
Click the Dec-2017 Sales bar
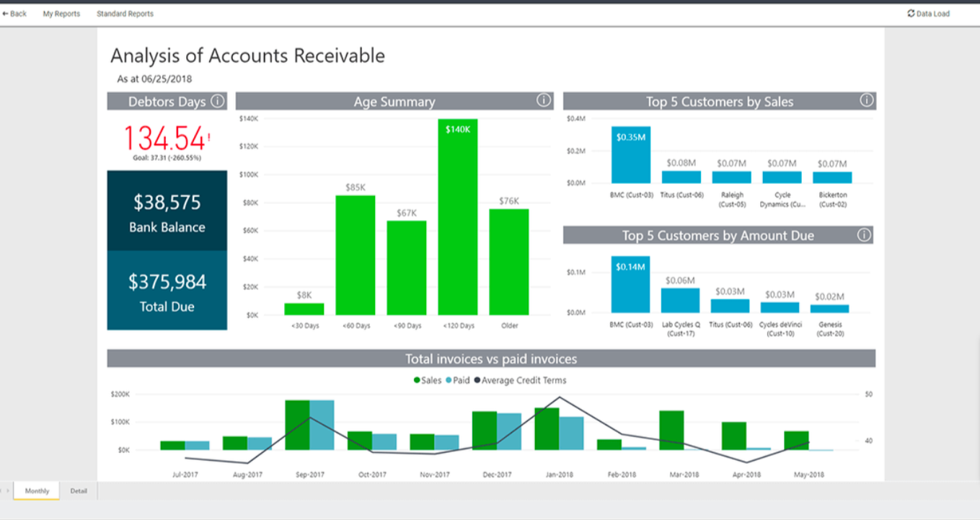point(485,431)
